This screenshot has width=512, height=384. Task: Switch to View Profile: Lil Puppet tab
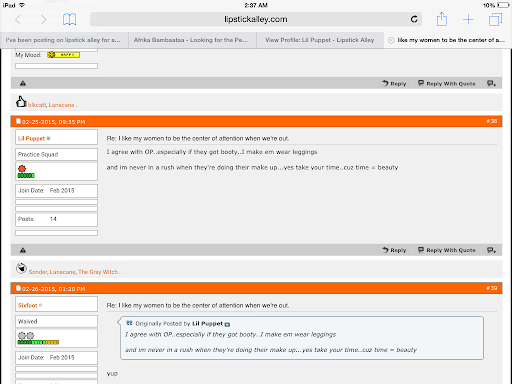[x=320, y=40]
